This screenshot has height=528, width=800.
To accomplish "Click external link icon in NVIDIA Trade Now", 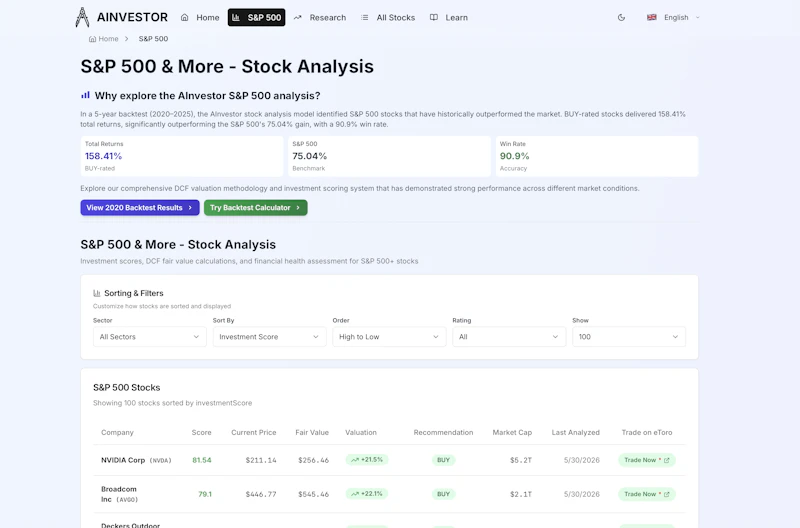I will pyautogui.click(x=666, y=460).
